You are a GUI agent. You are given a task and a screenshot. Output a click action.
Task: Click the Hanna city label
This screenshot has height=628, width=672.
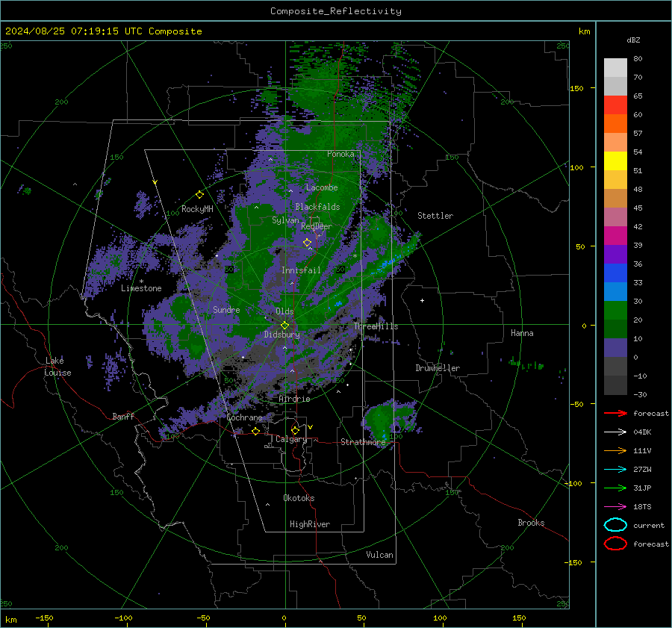pos(522,333)
